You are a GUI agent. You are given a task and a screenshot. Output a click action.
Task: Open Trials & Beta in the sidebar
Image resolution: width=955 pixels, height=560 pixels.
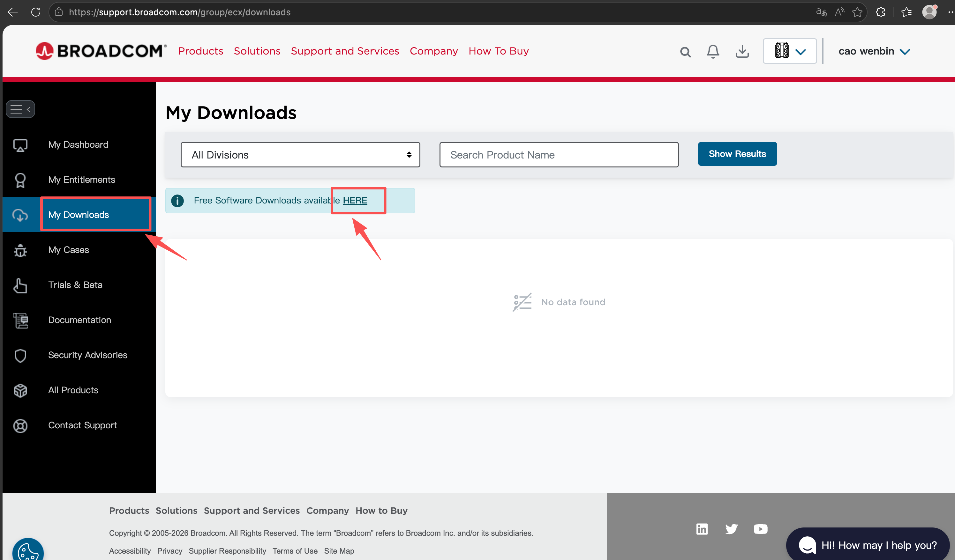(75, 285)
